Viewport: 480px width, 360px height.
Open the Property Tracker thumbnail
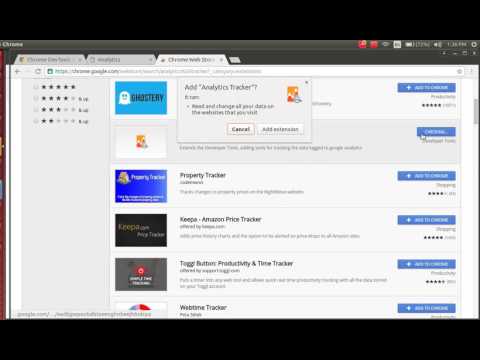[141, 186]
